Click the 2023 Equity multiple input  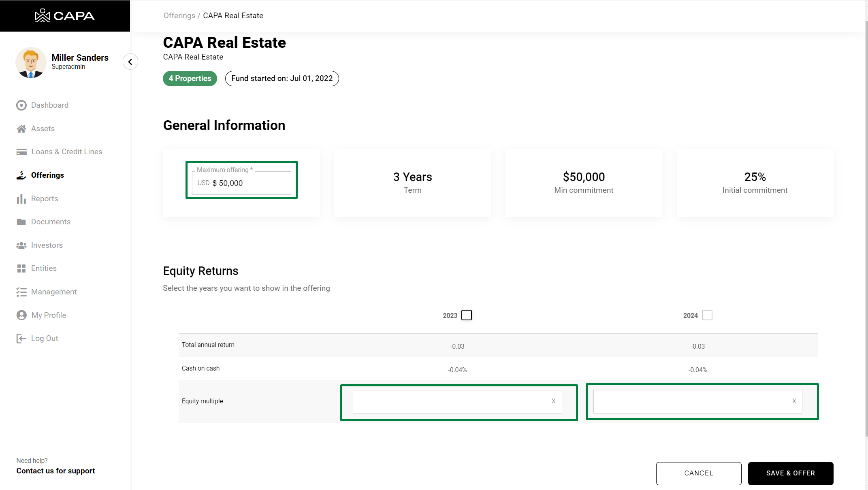click(x=450, y=401)
